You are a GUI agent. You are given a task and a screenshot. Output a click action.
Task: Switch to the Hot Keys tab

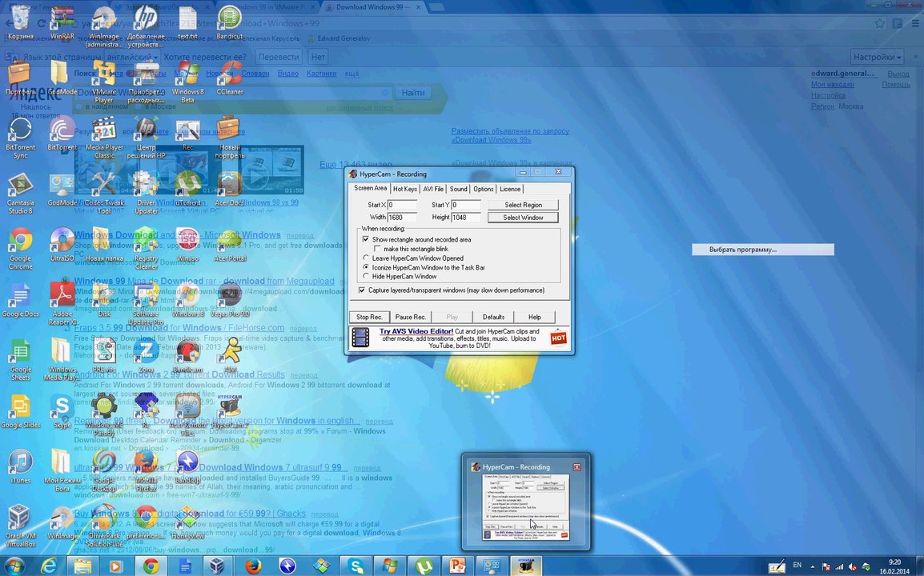(x=405, y=189)
